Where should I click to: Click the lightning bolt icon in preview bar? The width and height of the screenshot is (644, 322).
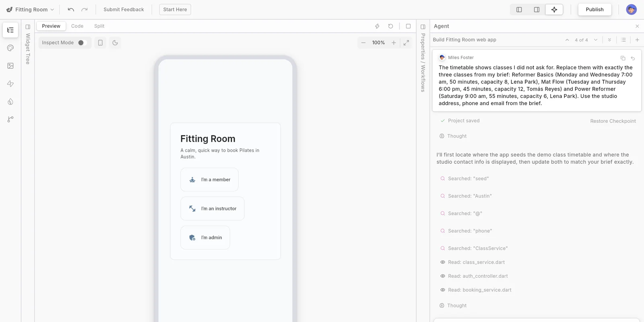click(x=377, y=26)
